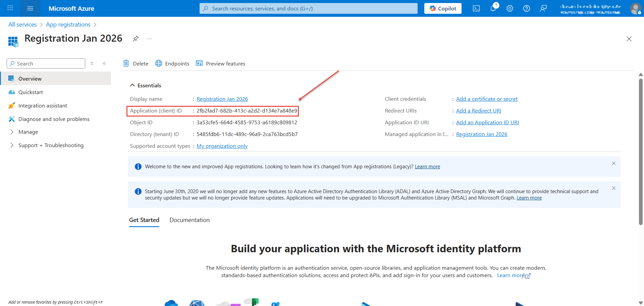
Task: Pin Registration Jan 2026 to favorites
Action: 136,39
